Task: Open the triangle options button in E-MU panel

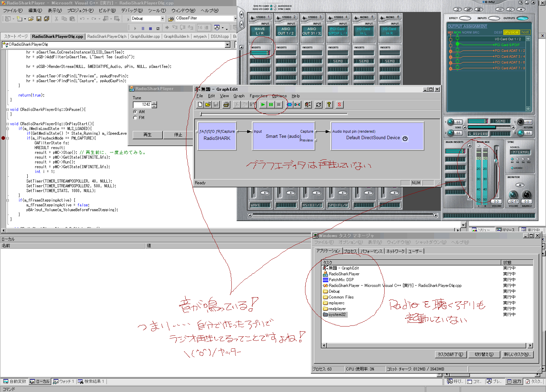Action: 521,9
